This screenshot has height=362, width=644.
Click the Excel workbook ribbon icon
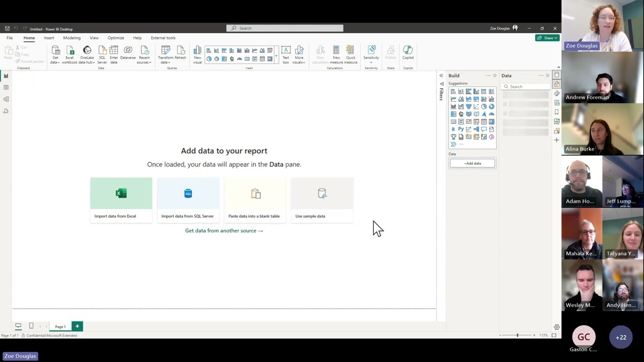tap(69, 54)
